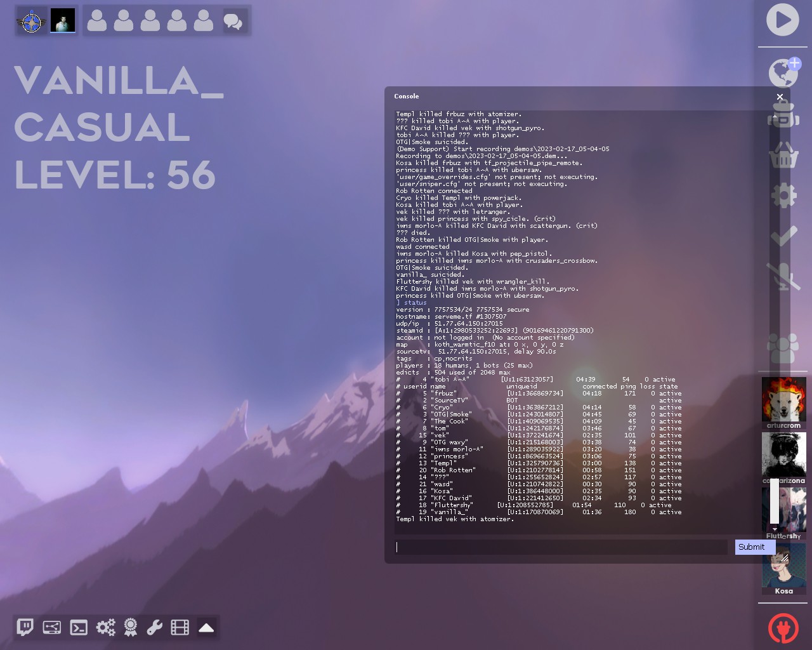Viewport: 812px width, 650px height.
Task: Collapse the bottom toolbar with up arrow
Action: 206,628
